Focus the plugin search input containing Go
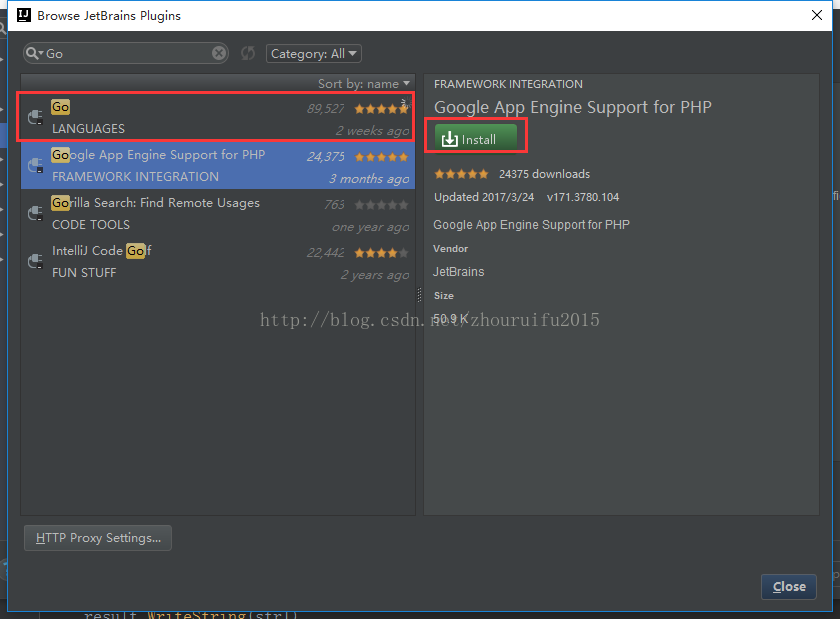The height and width of the screenshot is (619, 840). (x=128, y=54)
